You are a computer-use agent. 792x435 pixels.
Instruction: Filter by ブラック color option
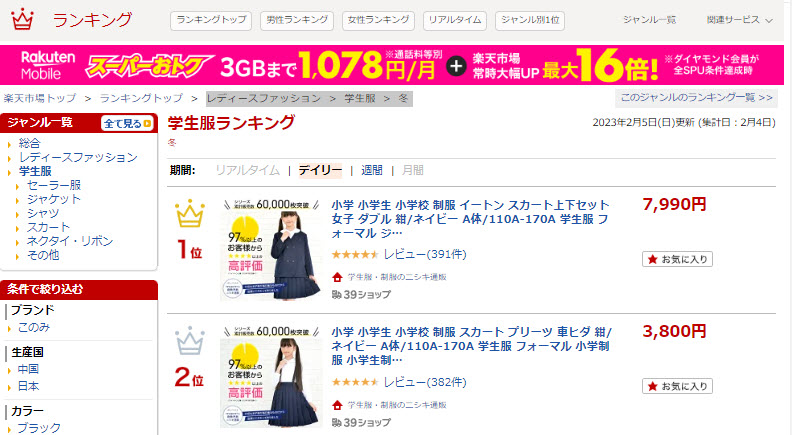(x=39, y=427)
